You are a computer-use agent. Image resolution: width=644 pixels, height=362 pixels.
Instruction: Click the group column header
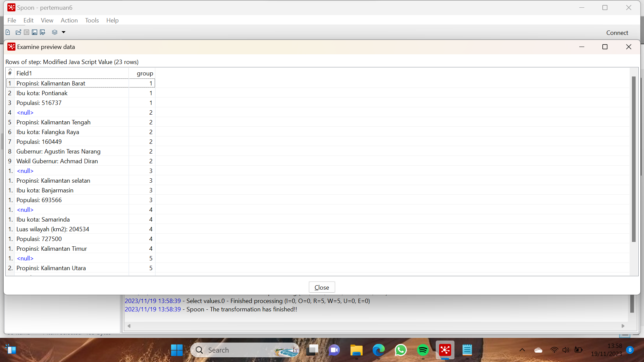145,73
